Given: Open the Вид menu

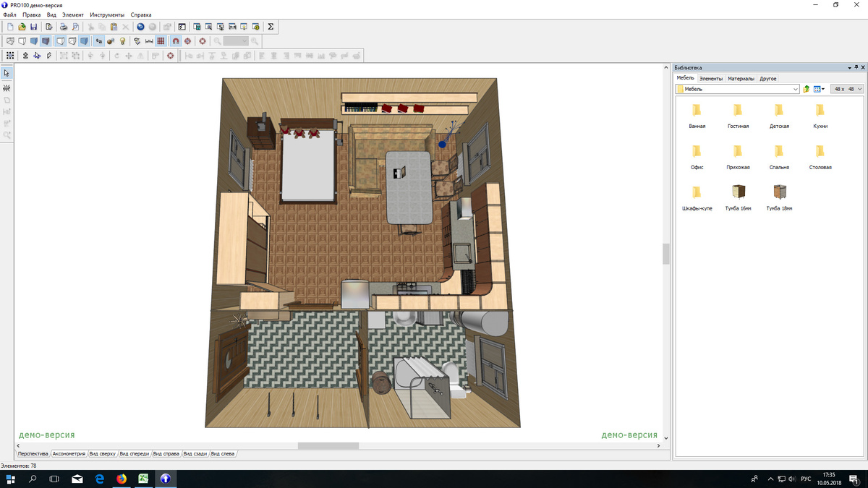Looking at the screenshot, I should [x=51, y=14].
